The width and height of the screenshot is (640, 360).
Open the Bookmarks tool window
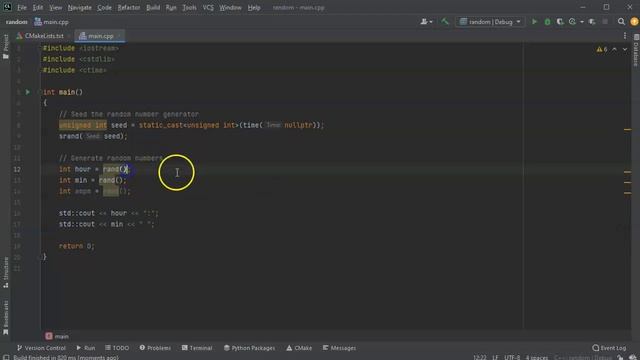coord(6,318)
